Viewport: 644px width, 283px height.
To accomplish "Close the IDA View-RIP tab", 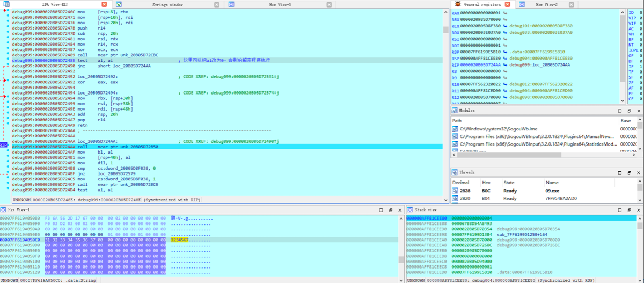I will 104,4.
